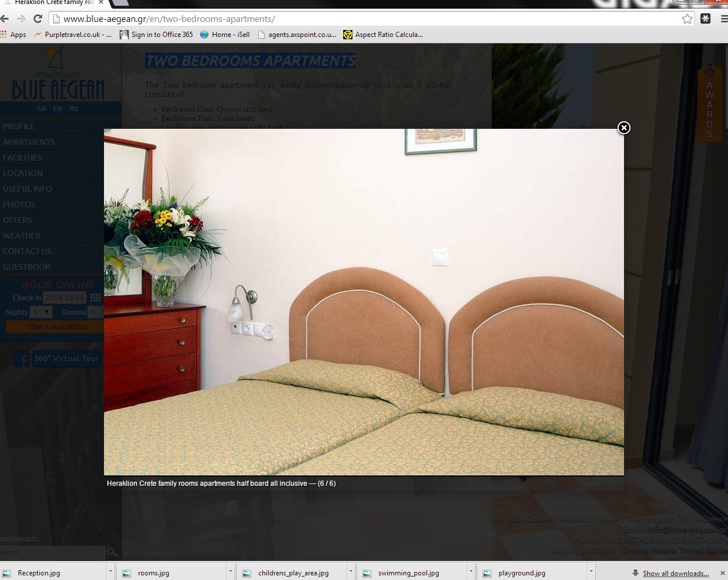
Task: Open the PROFILE menu item
Action: point(19,127)
